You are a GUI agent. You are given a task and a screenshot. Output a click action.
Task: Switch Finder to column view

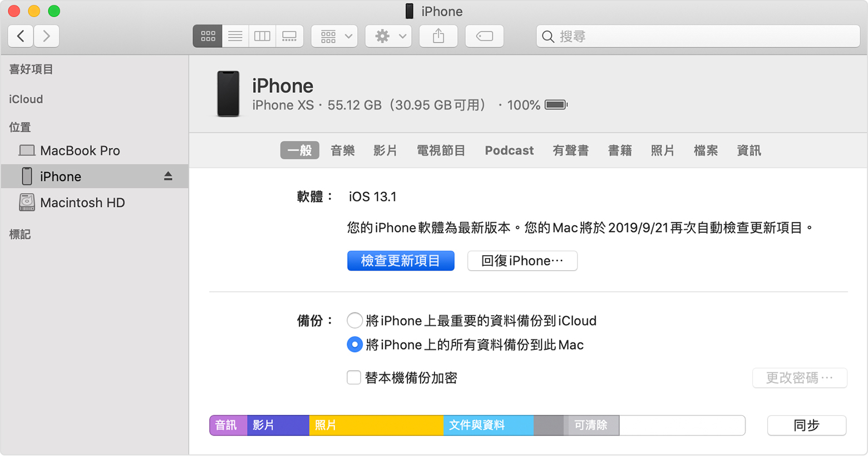tap(262, 36)
